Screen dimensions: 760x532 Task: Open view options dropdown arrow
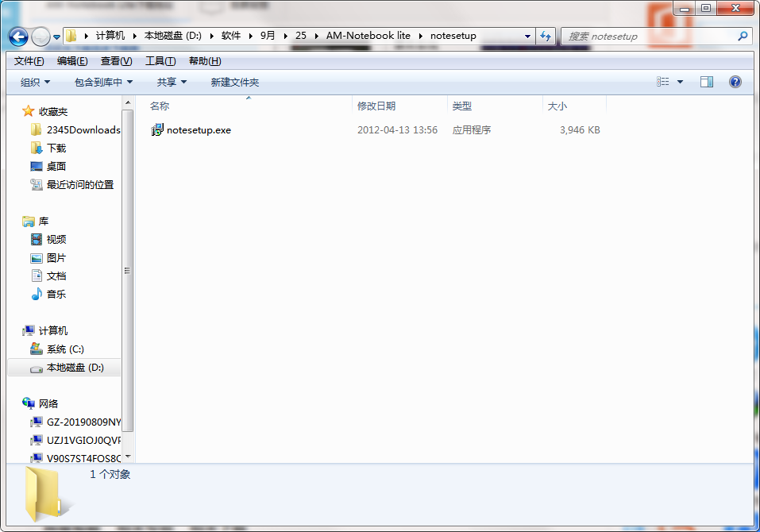click(680, 82)
